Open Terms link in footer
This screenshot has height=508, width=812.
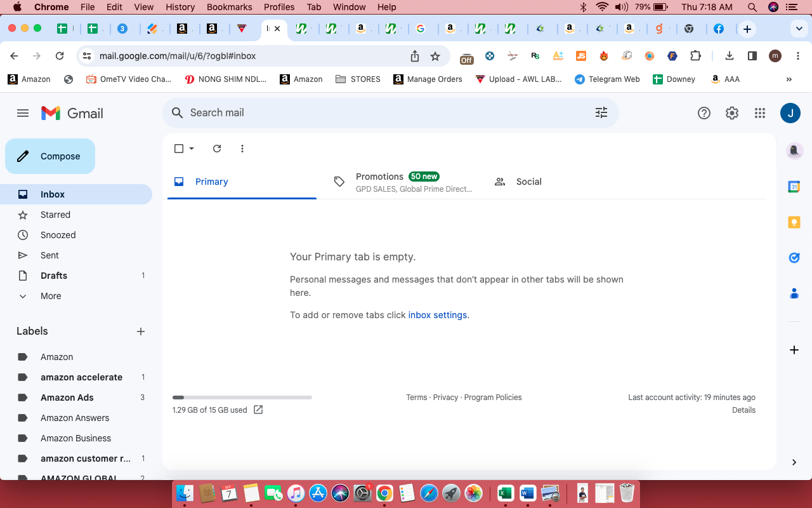[417, 398]
